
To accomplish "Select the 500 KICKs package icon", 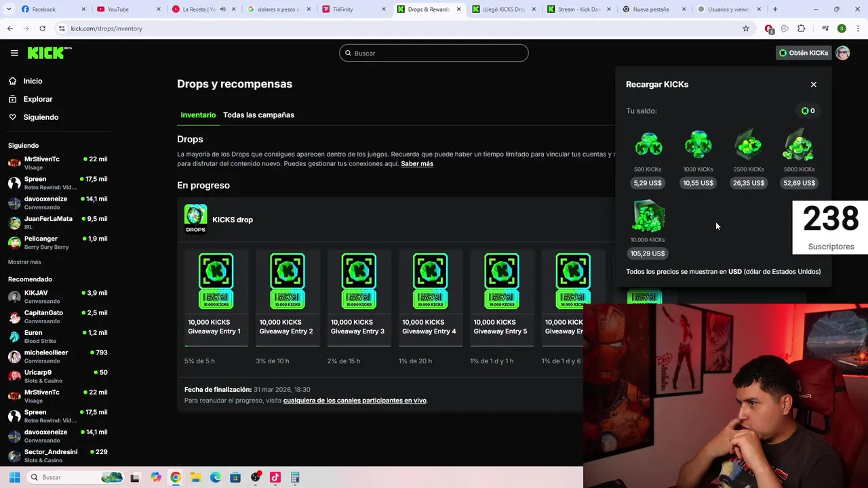I will [648, 145].
